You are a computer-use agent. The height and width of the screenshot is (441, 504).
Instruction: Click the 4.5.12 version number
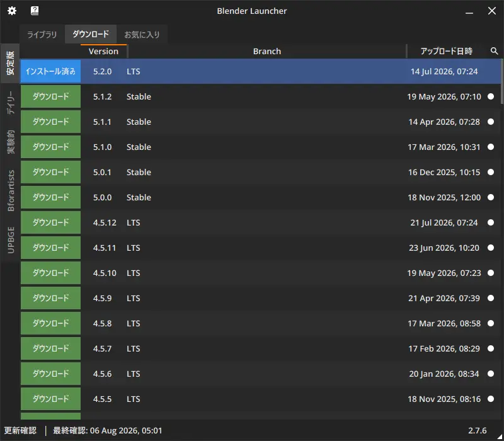point(105,222)
